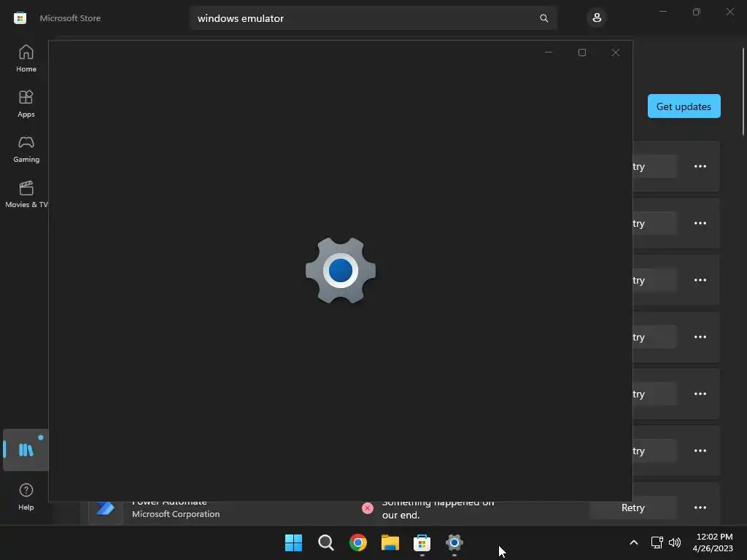Click the Get updates button
This screenshot has width=747, height=560.
pyautogui.click(x=684, y=106)
